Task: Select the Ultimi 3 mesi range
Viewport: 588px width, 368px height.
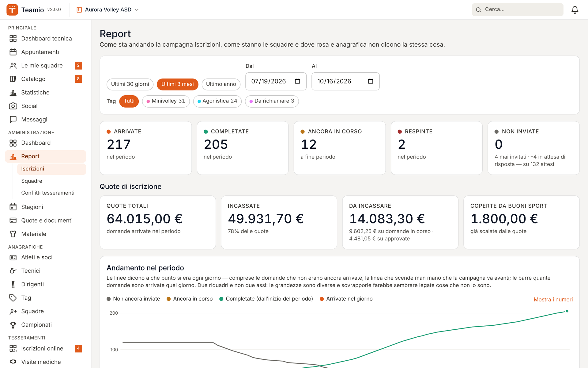Action: coord(178,84)
